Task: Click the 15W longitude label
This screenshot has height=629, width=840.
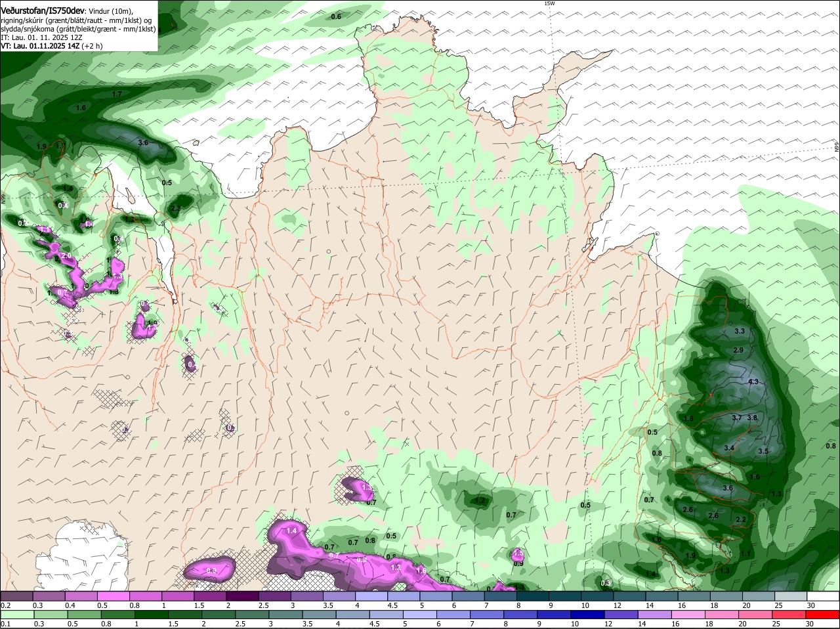Action: coord(549,3)
